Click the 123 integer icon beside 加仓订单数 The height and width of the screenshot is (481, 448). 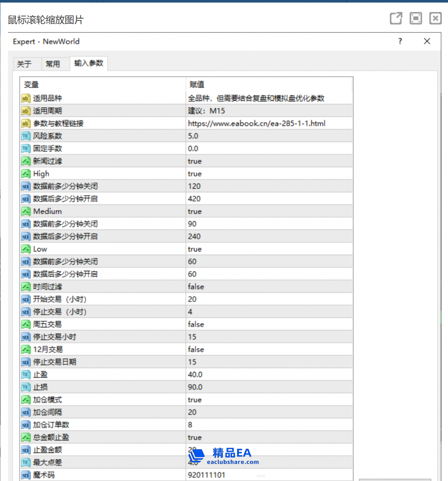coord(25,424)
